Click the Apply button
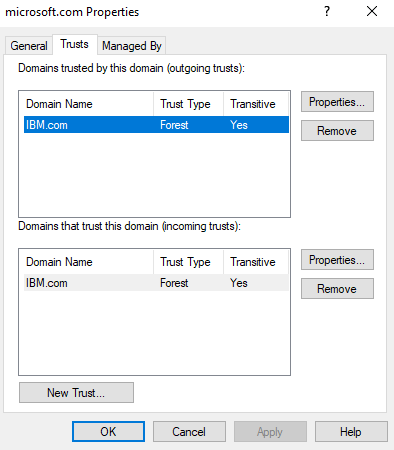This screenshot has width=394, height=450. tap(270, 432)
